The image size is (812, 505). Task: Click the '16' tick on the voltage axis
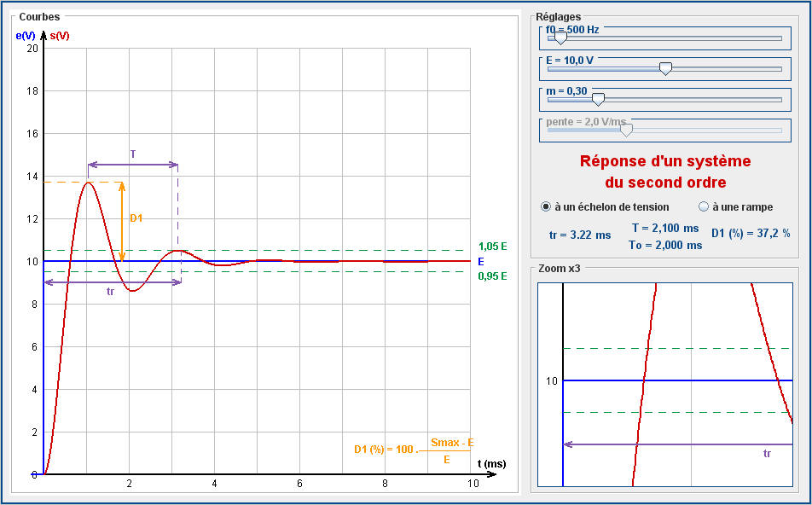(32, 134)
